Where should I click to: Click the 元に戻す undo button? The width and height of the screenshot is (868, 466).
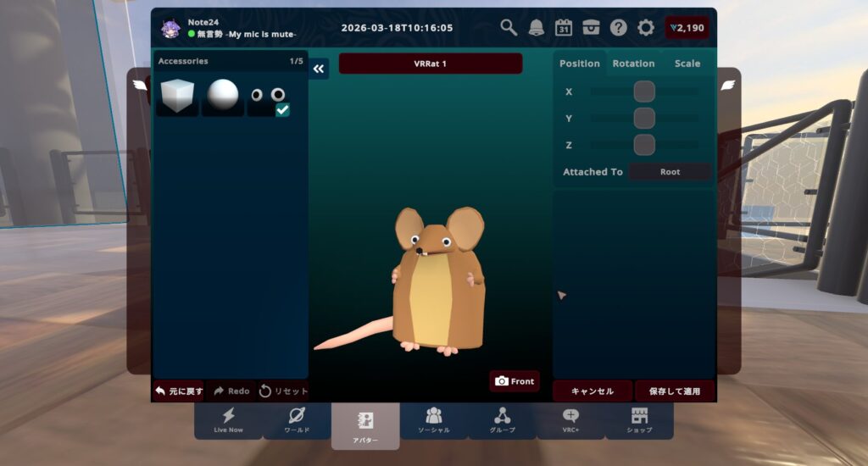pyautogui.click(x=178, y=391)
